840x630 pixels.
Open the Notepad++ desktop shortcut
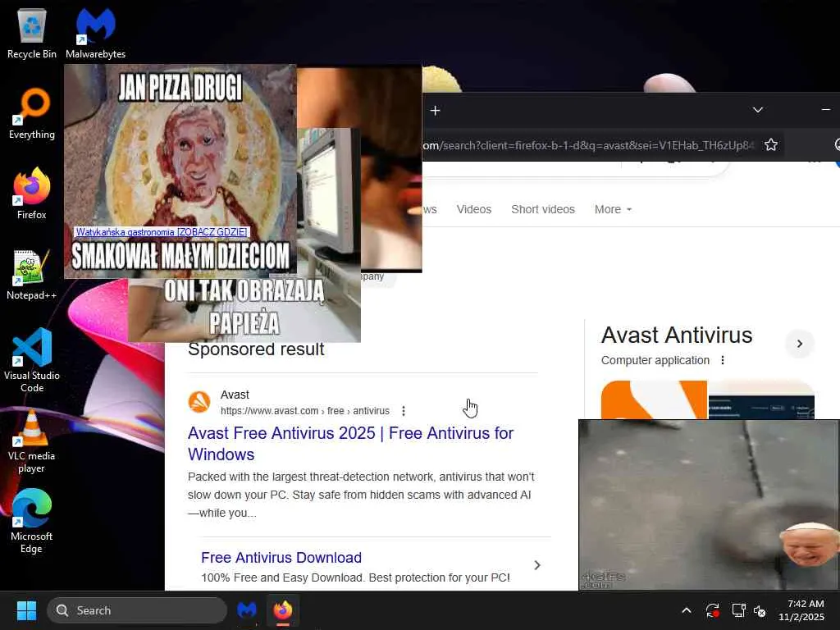[32, 274]
